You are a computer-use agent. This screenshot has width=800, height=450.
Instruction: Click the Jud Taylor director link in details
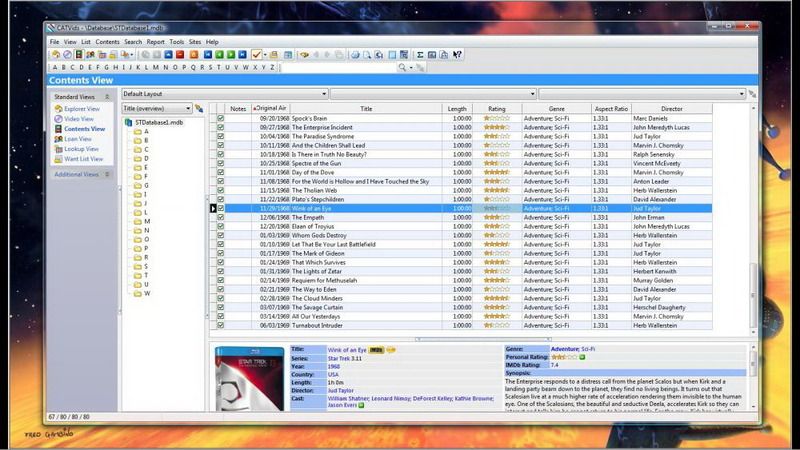click(x=340, y=390)
